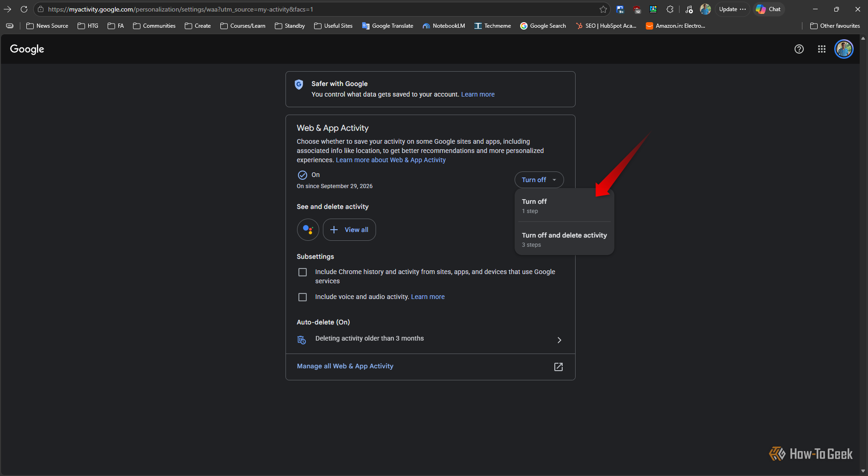Click the site info lock icon in the address bar
868x476 pixels.
(x=41, y=9)
